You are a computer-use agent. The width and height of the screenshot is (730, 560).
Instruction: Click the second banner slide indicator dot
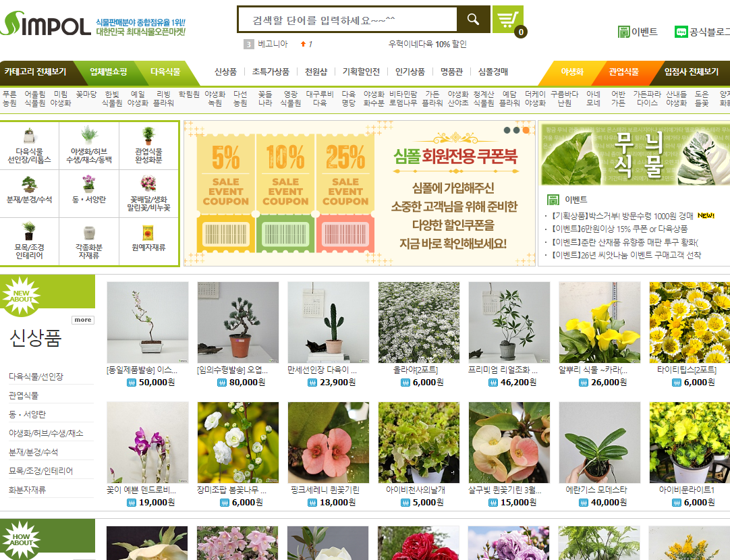516,130
